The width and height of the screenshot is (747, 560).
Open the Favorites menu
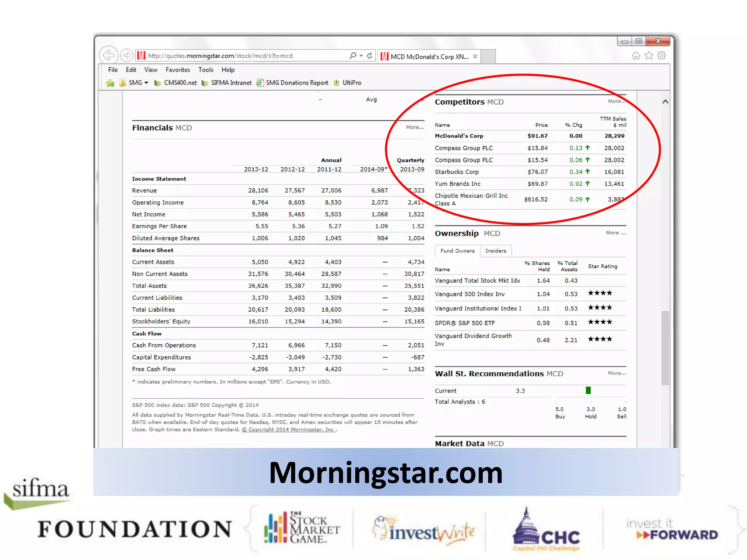pyautogui.click(x=178, y=70)
